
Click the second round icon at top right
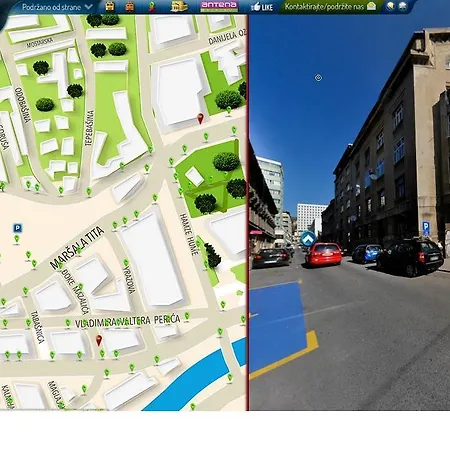(x=403, y=6)
